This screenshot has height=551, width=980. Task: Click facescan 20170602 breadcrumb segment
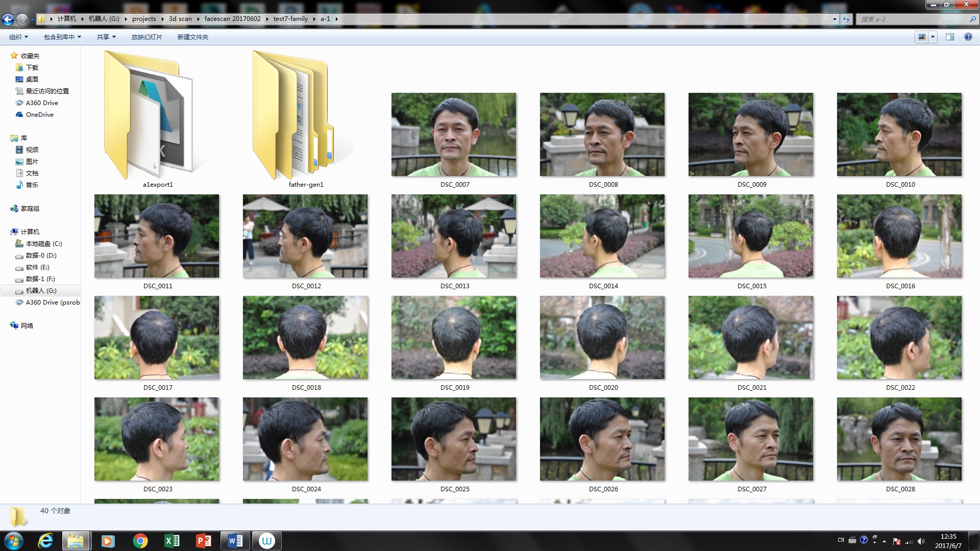232,19
